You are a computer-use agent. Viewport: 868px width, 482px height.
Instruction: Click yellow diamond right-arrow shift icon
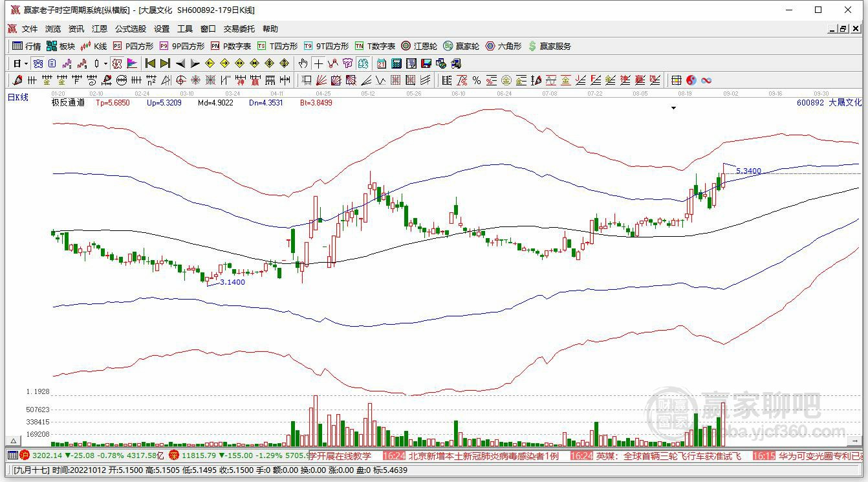click(x=224, y=63)
